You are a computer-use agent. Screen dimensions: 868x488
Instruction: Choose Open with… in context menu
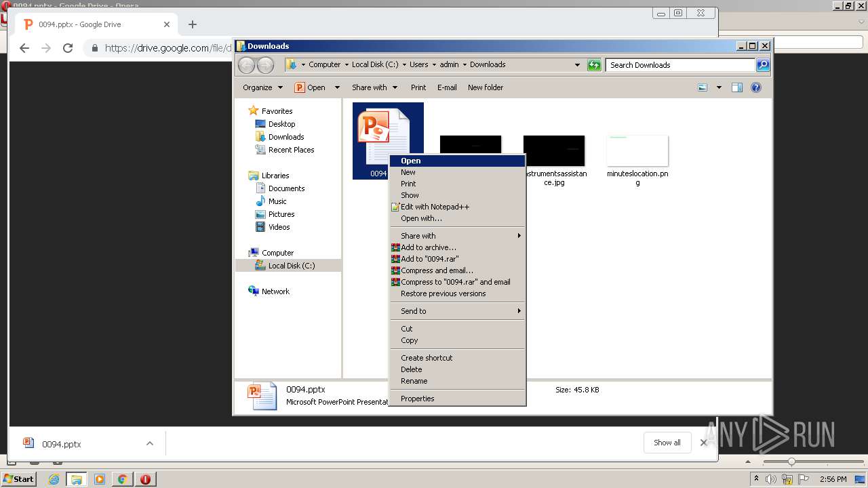tap(457, 218)
